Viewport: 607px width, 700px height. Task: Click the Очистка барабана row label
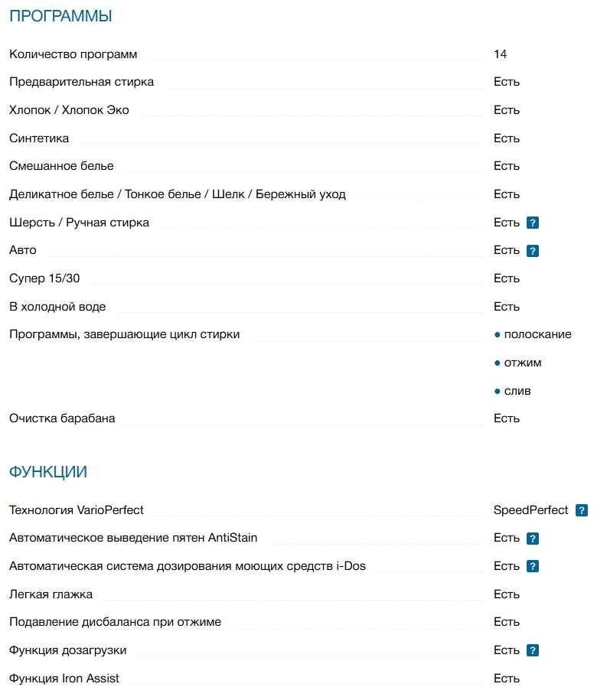62,418
